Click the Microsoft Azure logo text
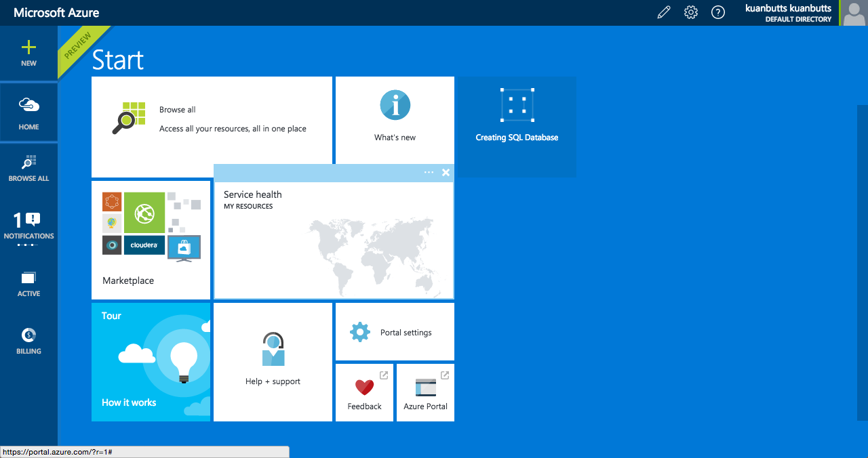868x458 pixels. coord(56,12)
